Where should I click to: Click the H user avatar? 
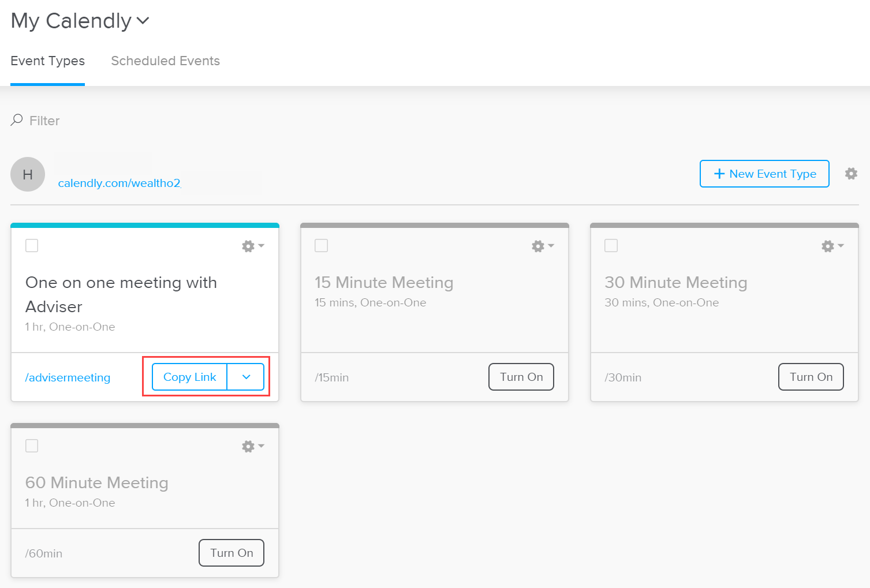[x=28, y=174]
